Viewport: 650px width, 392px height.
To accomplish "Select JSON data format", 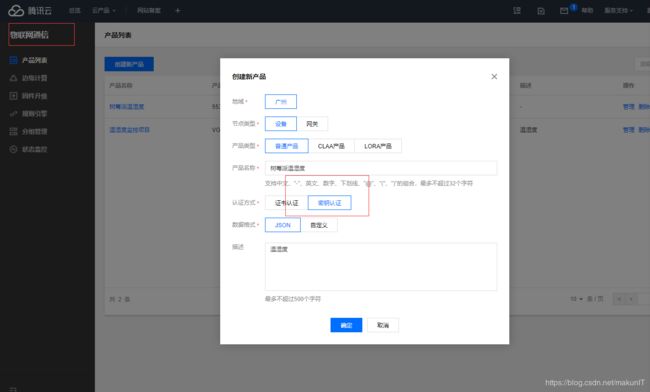I will coord(283,225).
